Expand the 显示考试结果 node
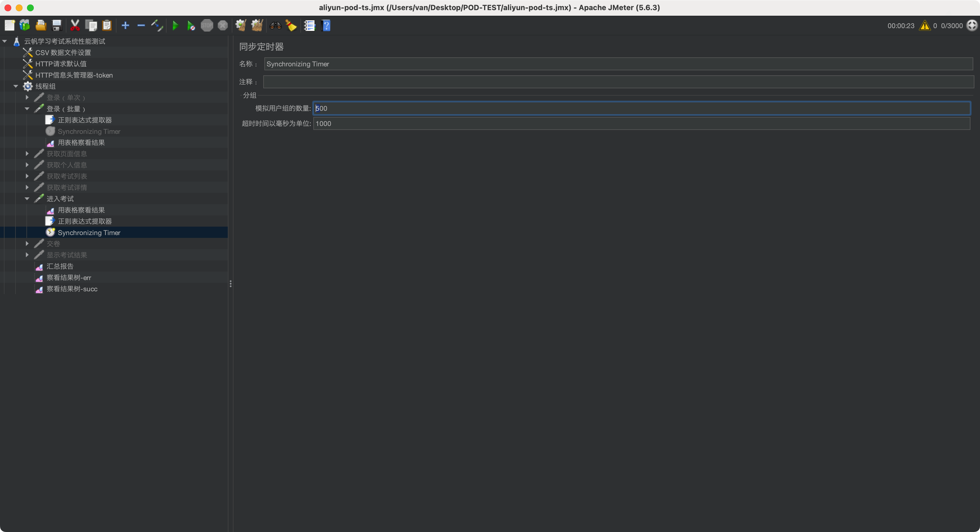Screen dimensions: 980x532 pyautogui.click(x=27, y=255)
